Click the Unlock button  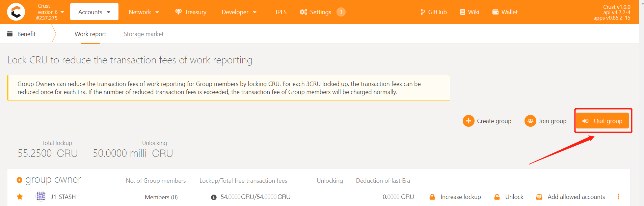tap(509, 197)
